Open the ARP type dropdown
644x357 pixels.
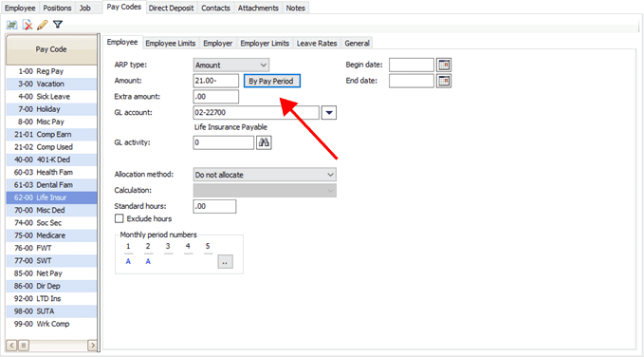tap(231, 65)
